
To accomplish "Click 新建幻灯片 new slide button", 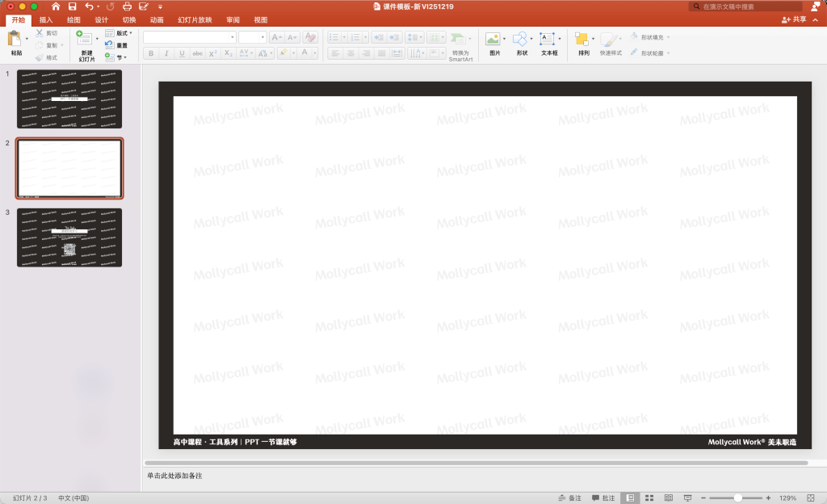I will pyautogui.click(x=86, y=44).
